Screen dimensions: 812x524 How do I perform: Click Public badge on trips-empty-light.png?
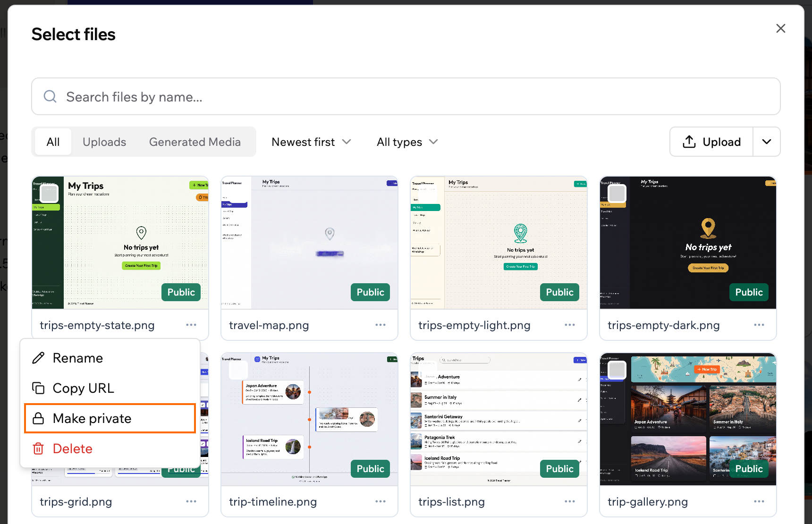click(560, 292)
